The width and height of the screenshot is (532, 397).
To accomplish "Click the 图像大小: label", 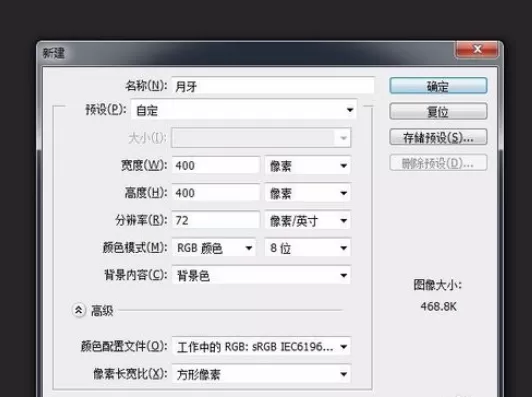I will (x=438, y=285).
